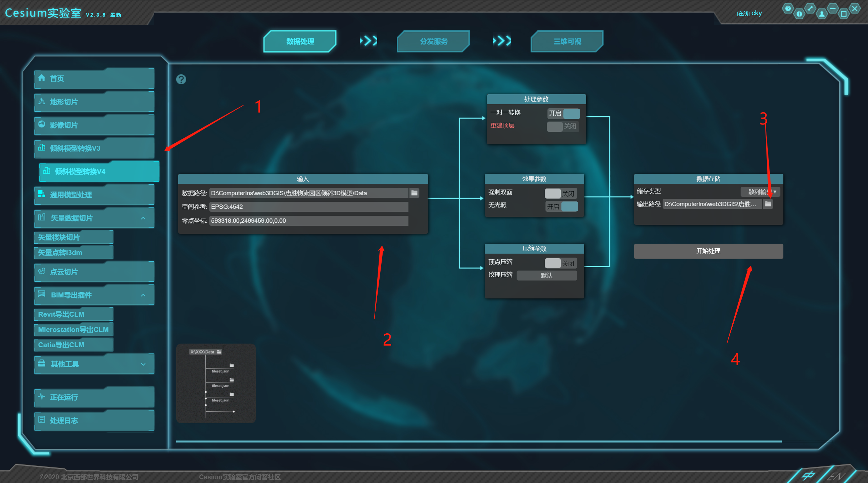This screenshot has height=483, width=868.
Task: Click the 开始处理 button
Action: (x=708, y=251)
